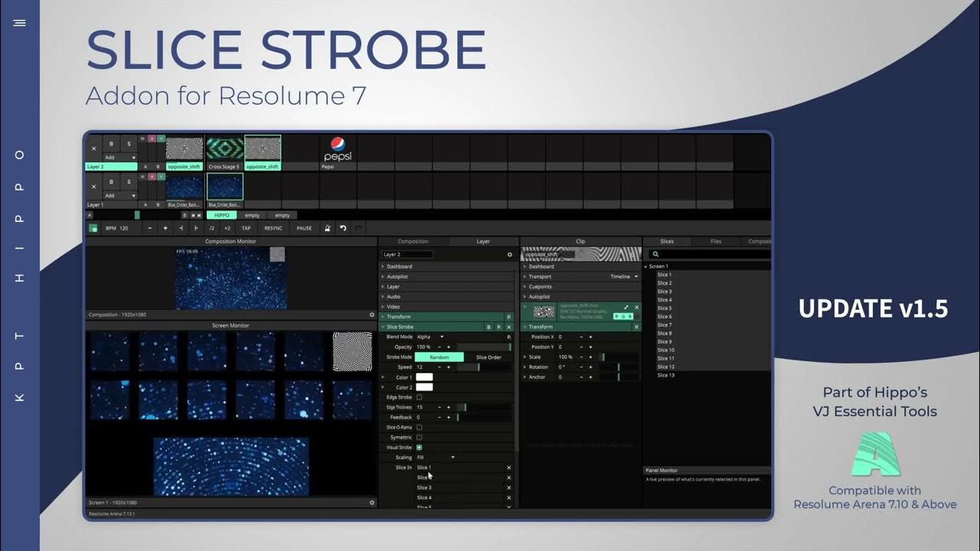Switch to the Slices tab

click(667, 241)
